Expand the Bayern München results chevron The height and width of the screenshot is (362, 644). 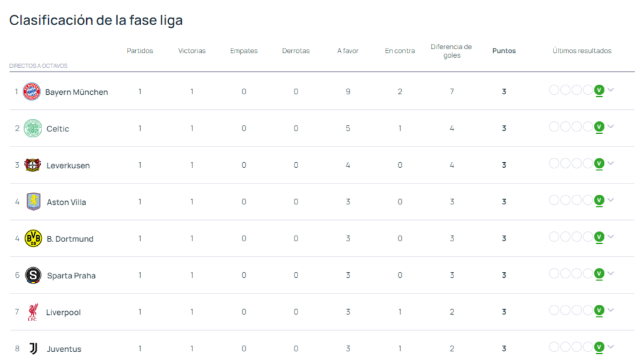click(609, 90)
